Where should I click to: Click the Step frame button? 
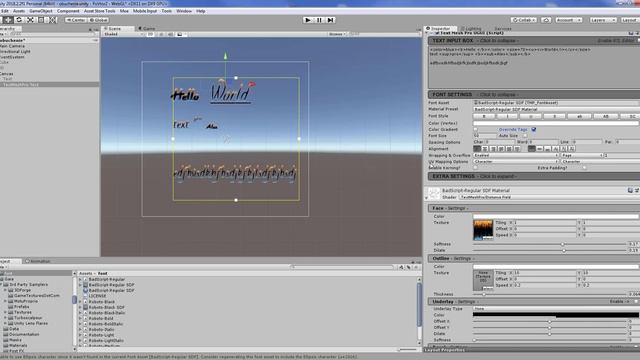pos(331,20)
